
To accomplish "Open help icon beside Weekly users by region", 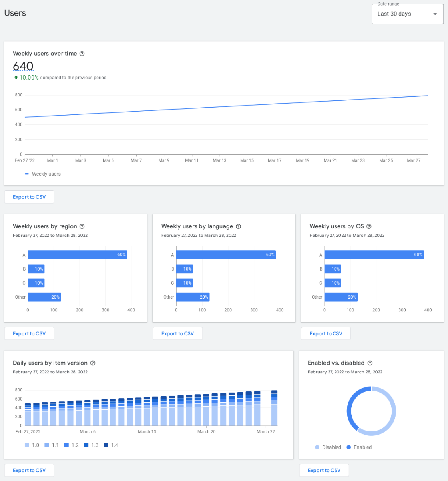I will (x=82, y=226).
